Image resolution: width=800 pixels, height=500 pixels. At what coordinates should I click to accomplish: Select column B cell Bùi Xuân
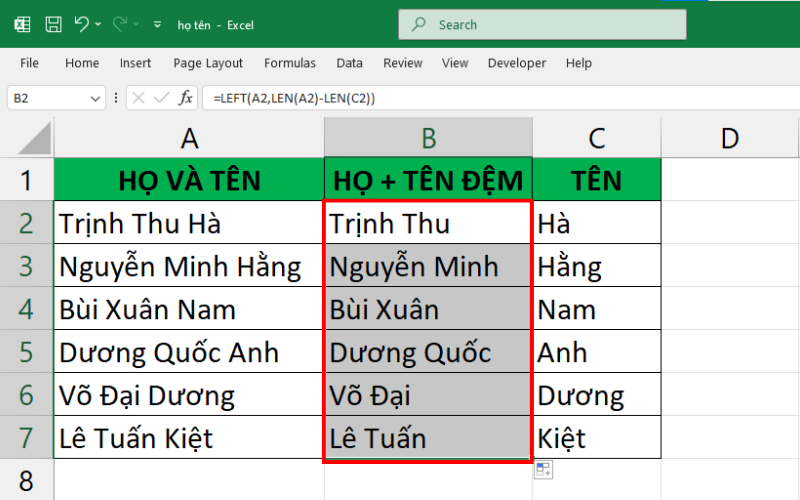[x=429, y=308]
